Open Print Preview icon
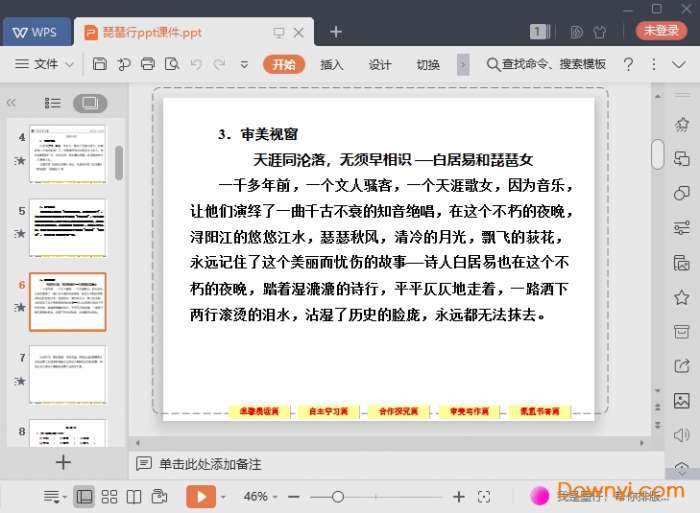This screenshot has height=513, width=700. [172, 64]
